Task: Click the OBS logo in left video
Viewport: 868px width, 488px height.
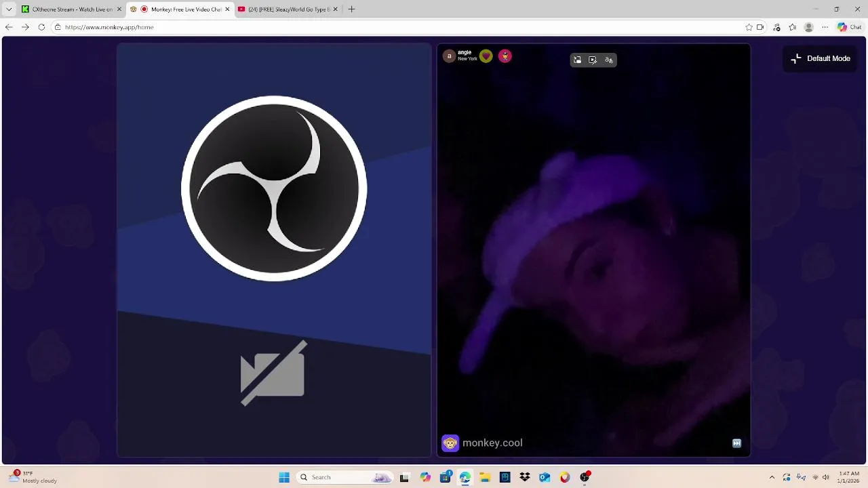Action: tap(274, 188)
